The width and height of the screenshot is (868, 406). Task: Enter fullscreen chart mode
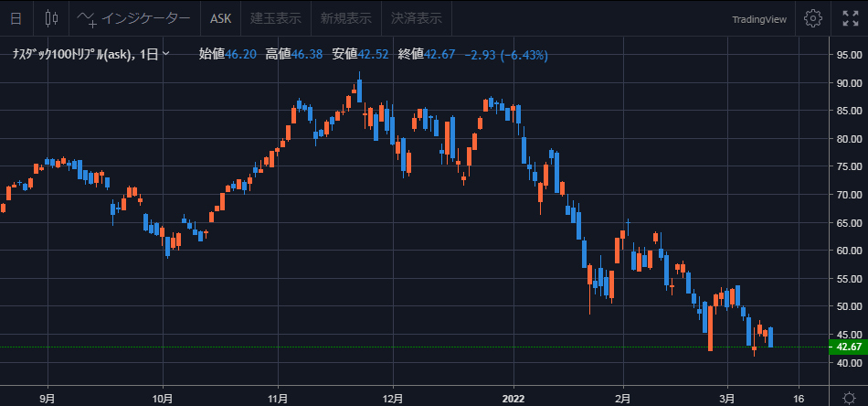point(851,18)
